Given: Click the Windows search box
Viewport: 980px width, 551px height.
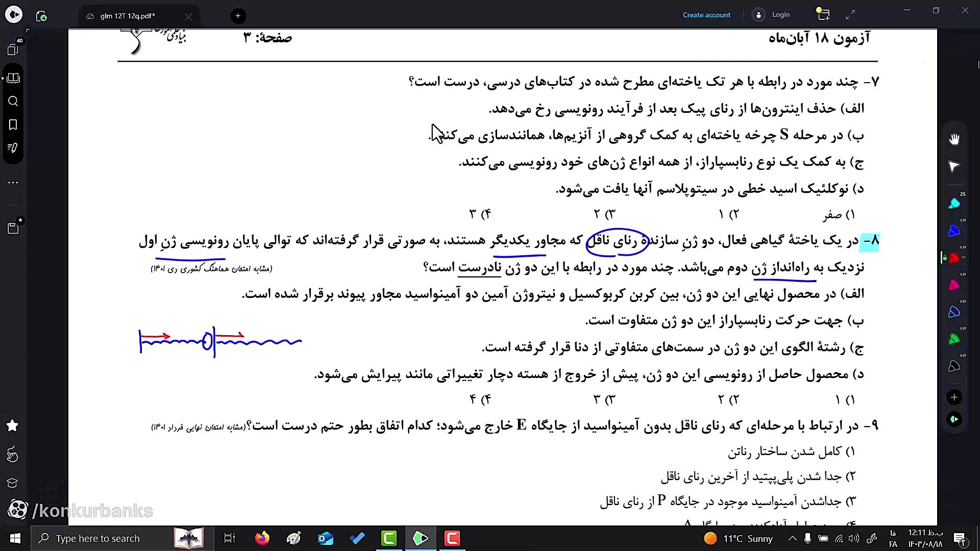Looking at the screenshot, I should [98, 538].
